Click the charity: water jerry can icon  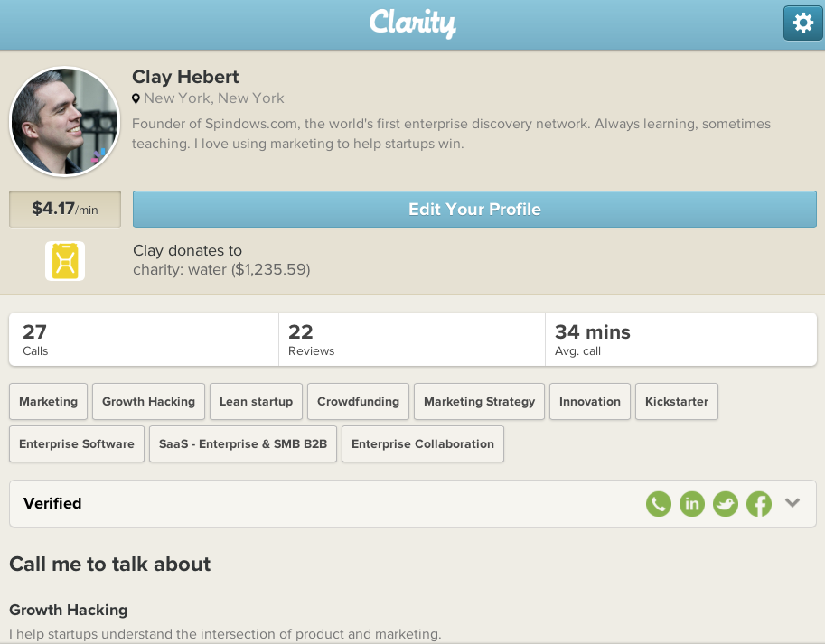pos(65,261)
